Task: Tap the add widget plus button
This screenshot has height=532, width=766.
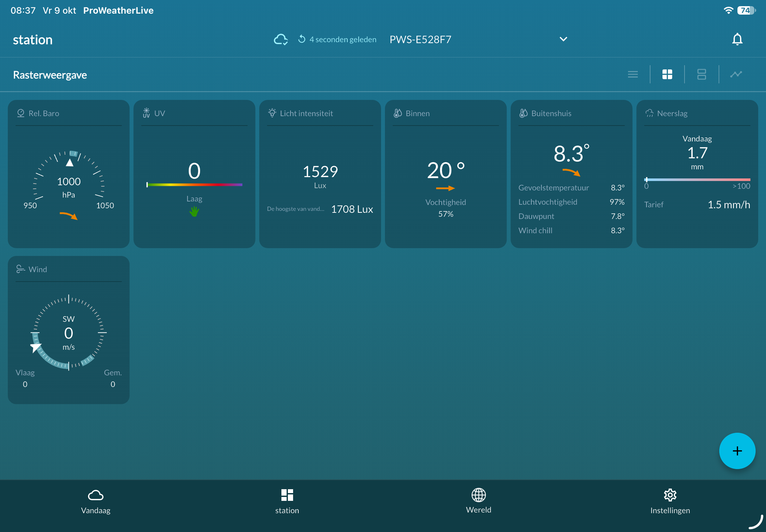Action: pos(737,451)
